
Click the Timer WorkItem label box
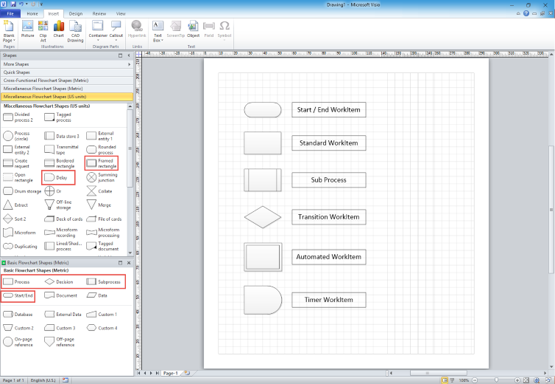[329, 300]
